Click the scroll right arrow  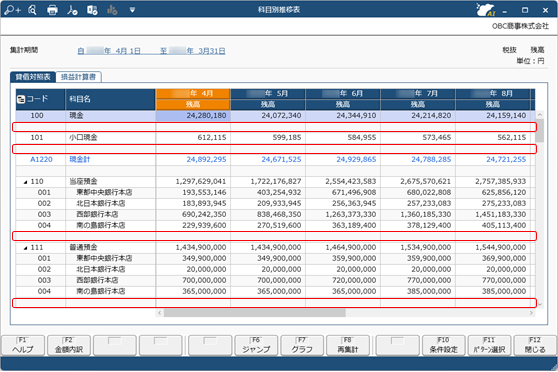tap(531, 313)
